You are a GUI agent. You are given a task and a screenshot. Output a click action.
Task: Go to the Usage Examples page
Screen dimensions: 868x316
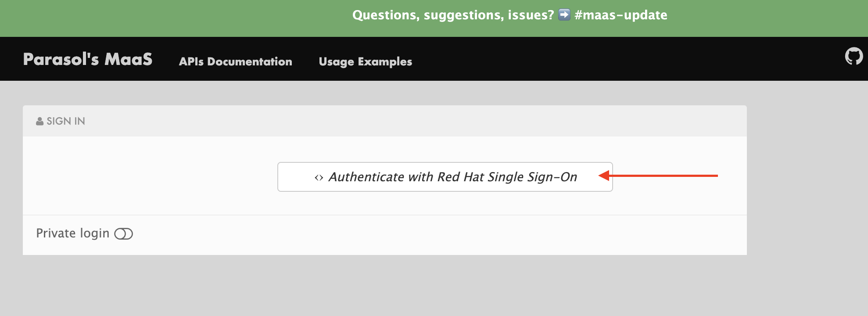pyautogui.click(x=365, y=61)
